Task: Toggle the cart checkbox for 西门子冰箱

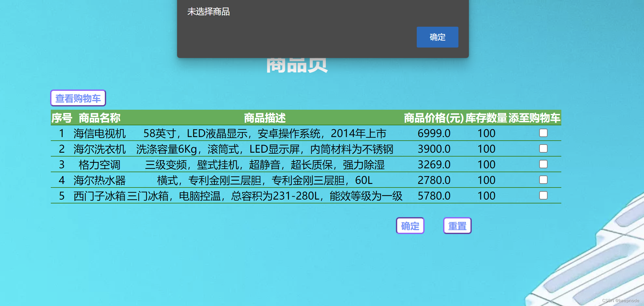Action: [543, 195]
